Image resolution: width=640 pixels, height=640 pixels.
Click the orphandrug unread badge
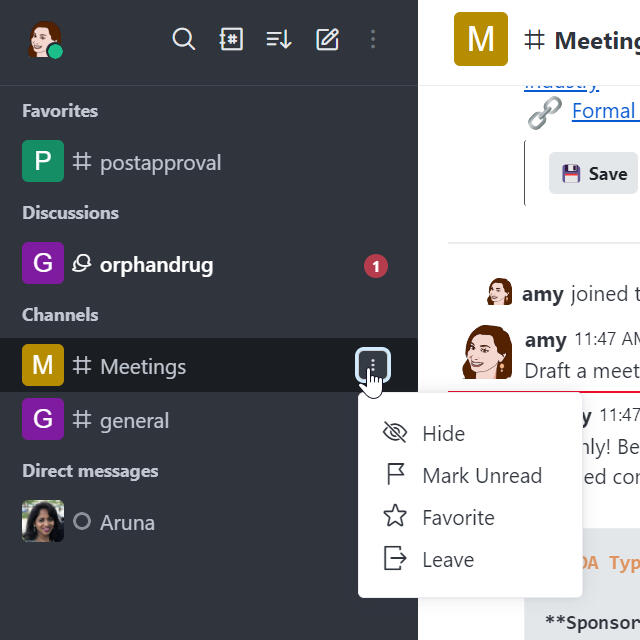(x=376, y=266)
